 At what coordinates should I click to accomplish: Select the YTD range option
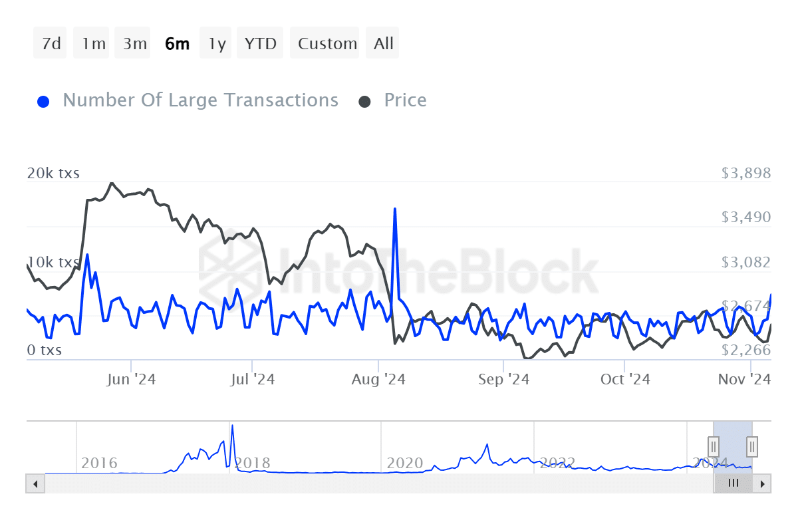tap(259, 43)
